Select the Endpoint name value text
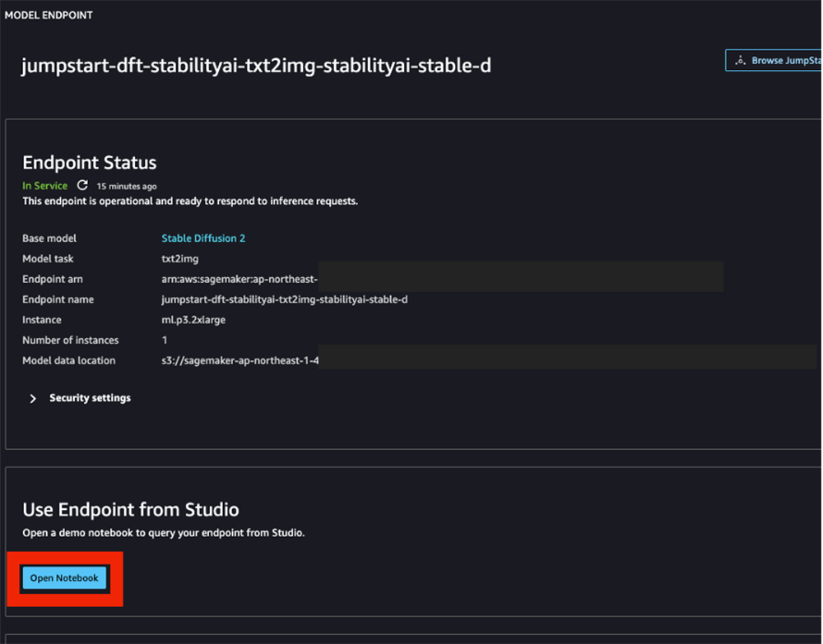Screen dimensions: 823x644 (x=285, y=299)
